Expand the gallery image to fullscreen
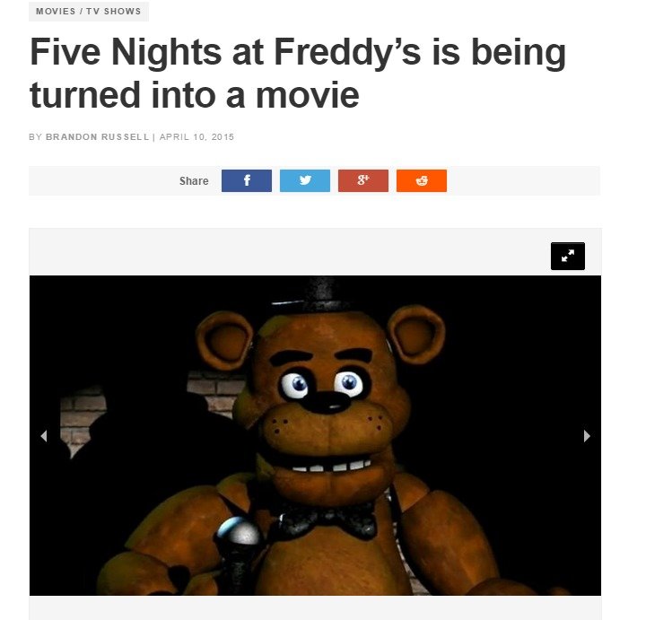Screen dimensions: 672x620 tap(567, 256)
